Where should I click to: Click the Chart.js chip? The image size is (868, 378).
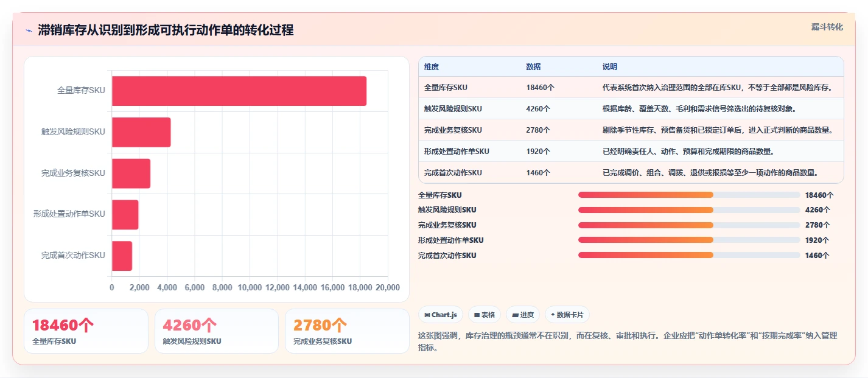coord(441,315)
